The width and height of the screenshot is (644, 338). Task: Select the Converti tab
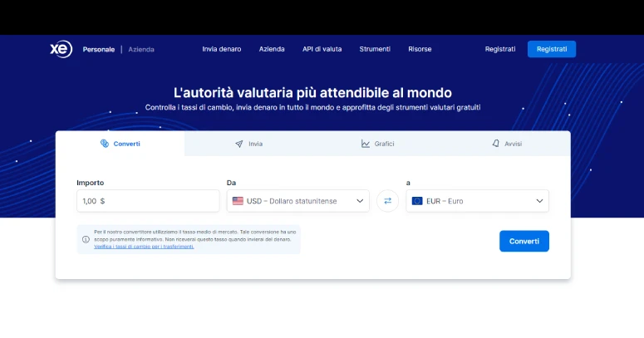120,144
